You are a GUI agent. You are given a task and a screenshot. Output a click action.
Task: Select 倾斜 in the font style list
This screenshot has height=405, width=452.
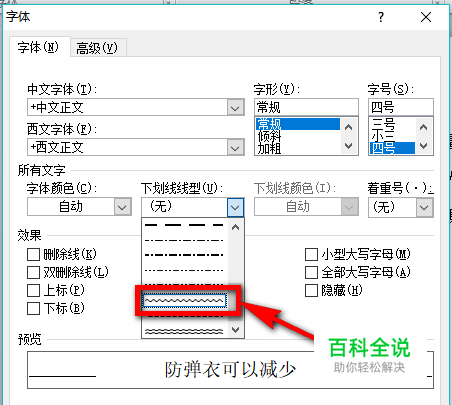tap(298, 136)
